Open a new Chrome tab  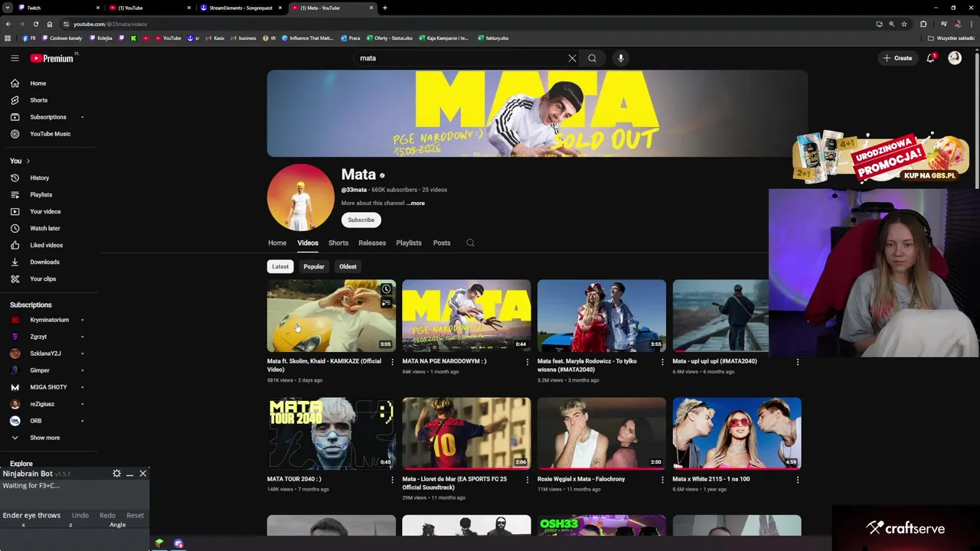click(385, 8)
